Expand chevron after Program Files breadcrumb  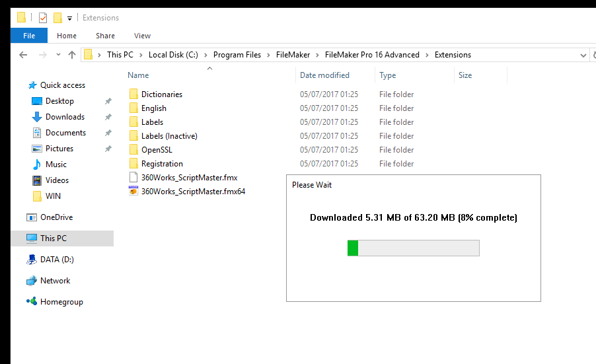click(x=268, y=55)
